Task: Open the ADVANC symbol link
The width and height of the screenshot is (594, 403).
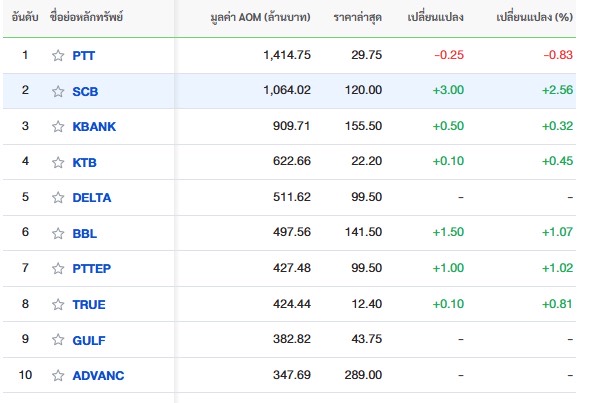Action: [x=98, y=376]
